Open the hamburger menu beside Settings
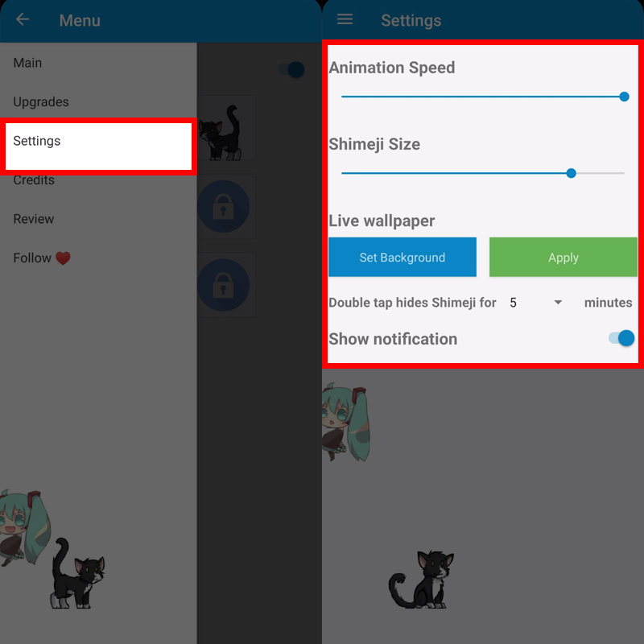The width and height of the screenshot is (644, 644). 345,19
